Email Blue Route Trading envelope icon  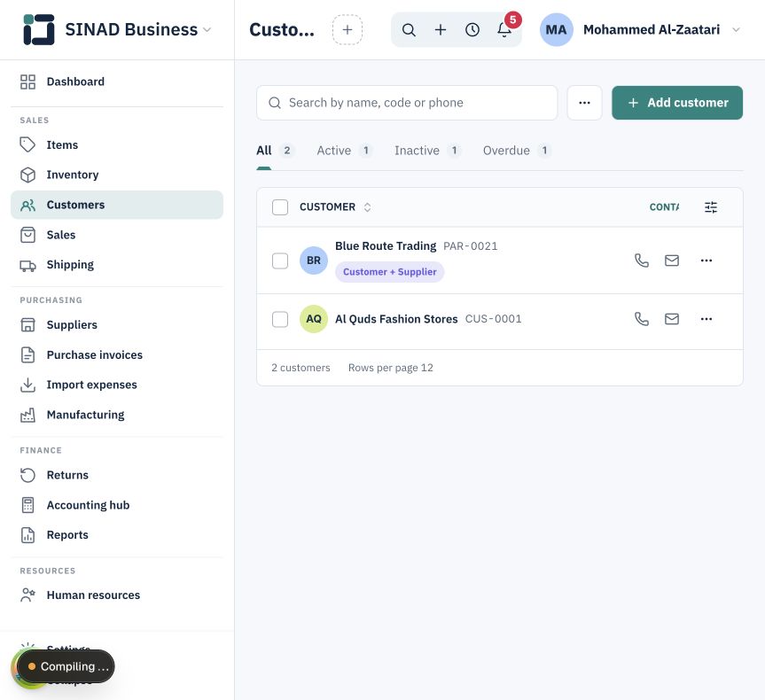pyautogui.click(x=672, y=261)
